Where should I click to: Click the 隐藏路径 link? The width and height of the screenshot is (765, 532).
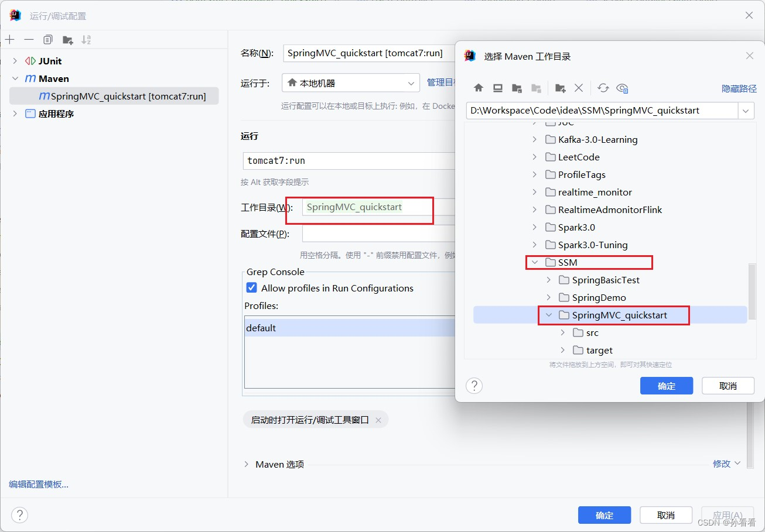739,88
